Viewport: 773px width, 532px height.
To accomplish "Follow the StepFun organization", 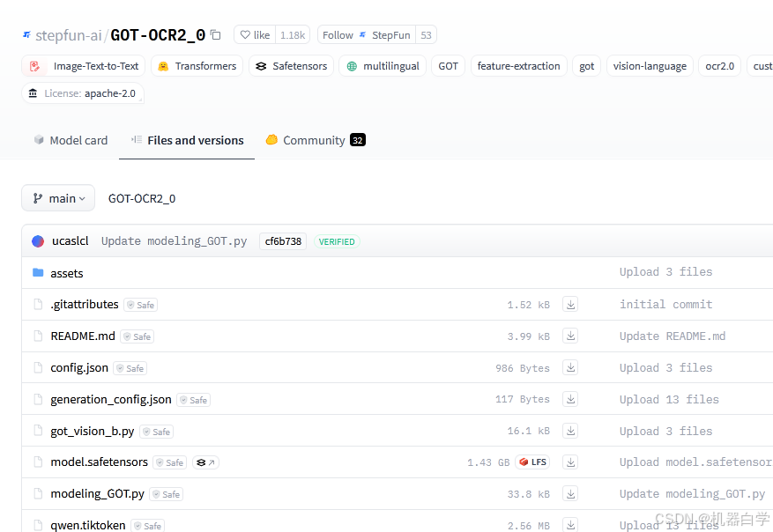I will click(x=367, y=35).
